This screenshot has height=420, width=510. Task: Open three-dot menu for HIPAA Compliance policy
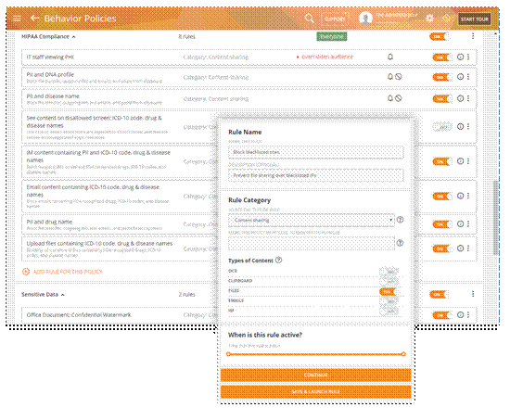pos(473,36)
